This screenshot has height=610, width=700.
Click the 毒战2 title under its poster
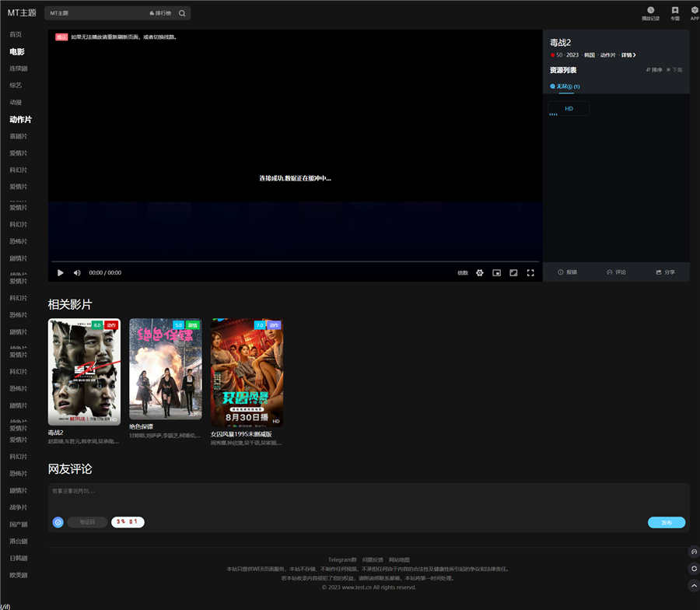56,433
